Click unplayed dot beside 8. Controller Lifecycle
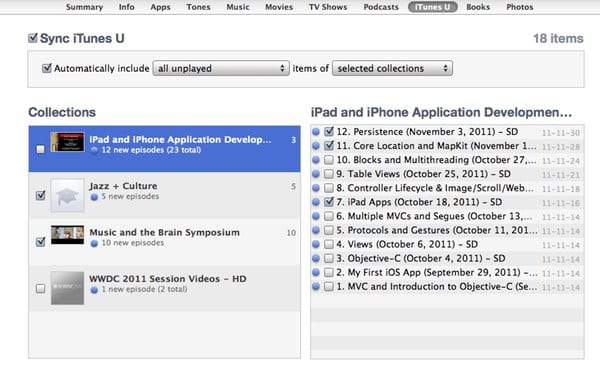The width and height of the screenshot is (600, 372). (x=316, y=188)
